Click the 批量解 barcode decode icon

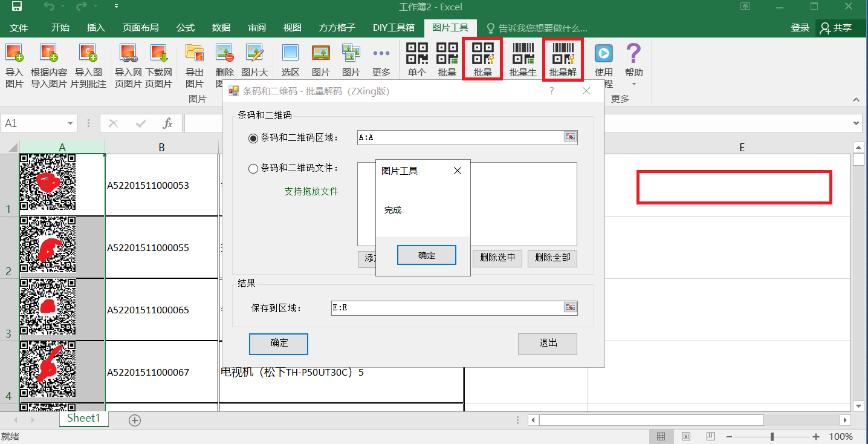click(x=563, y=53)
